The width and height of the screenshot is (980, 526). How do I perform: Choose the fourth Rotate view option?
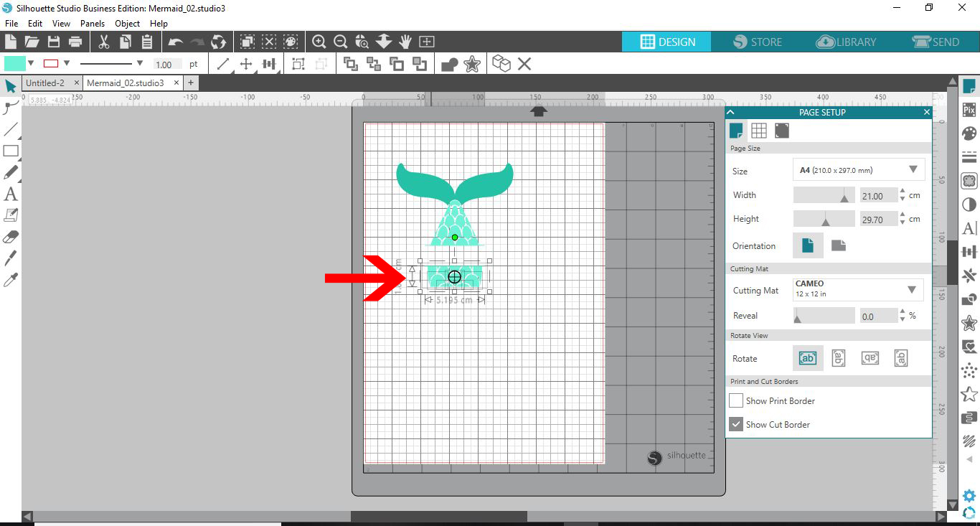[x=901, y=358]
